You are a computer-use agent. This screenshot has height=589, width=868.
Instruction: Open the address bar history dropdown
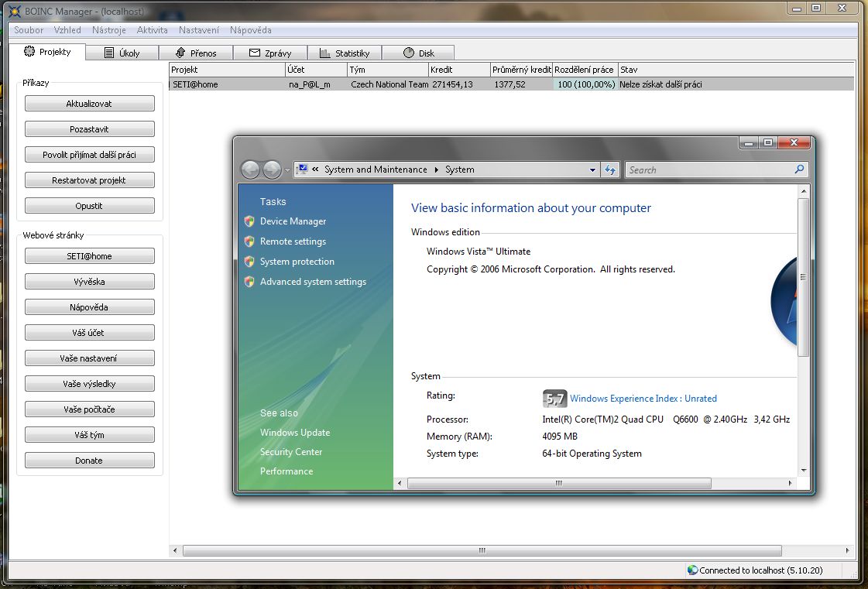(592, 170)
